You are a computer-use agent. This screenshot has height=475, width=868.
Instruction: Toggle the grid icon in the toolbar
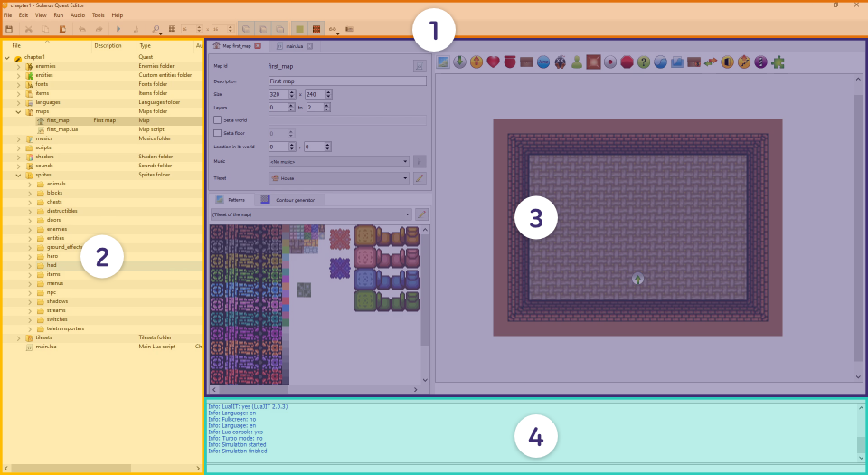tap(172, 29)
